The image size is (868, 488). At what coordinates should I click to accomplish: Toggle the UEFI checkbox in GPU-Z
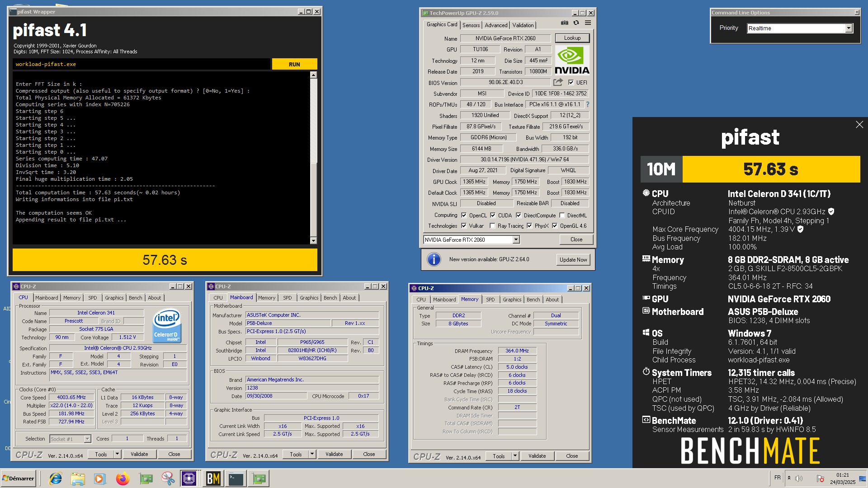click(571, 82)
